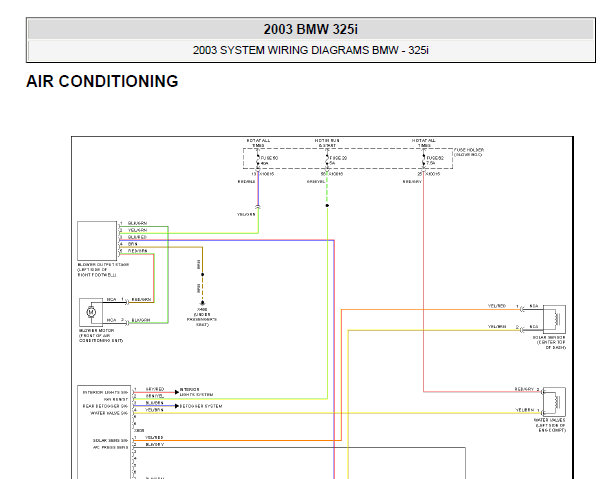Screen dimensions: 606x479
Task: Click pin 2 'YEL/GRN' at blower output stage
Action: coord(137,230)
